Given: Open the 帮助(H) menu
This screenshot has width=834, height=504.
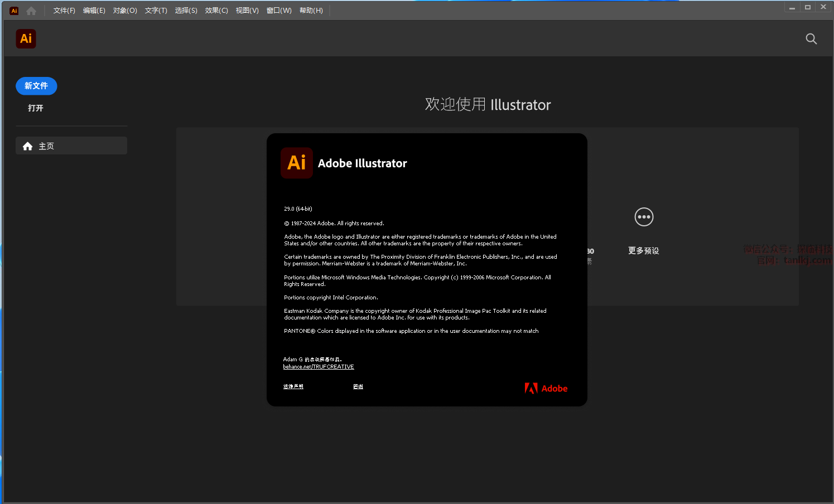Looking at the screenshot, I should (311, 11).
